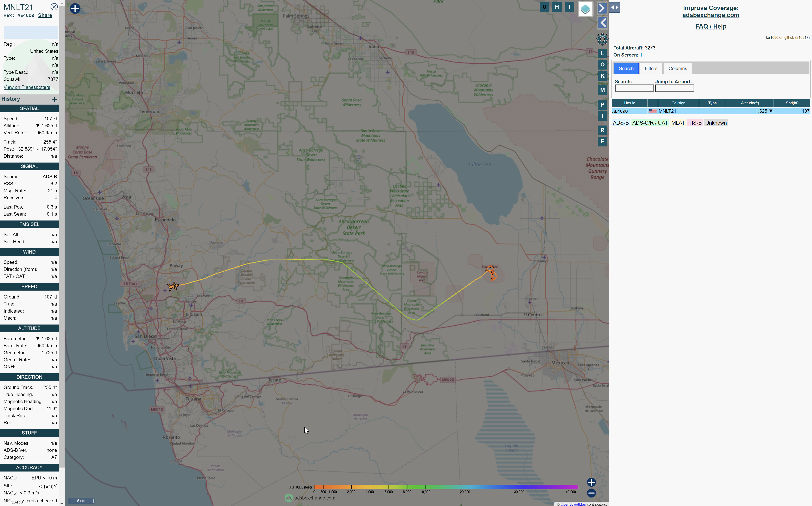Toggle the F map option
The image size is (812, 506).
tap(602, 141)
